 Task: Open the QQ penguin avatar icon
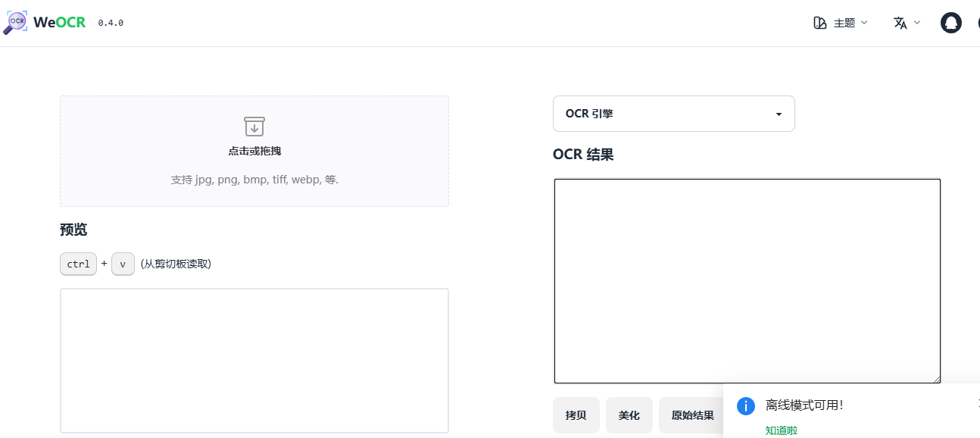coord(950,23)
